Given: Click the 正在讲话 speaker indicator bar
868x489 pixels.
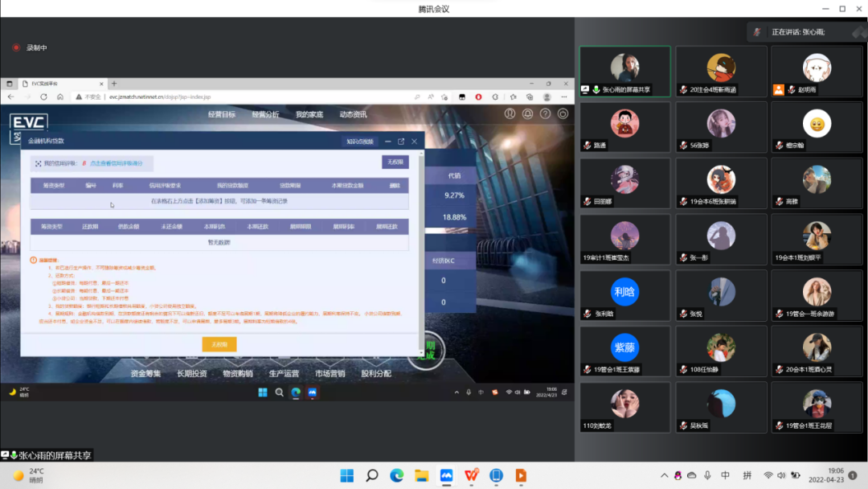Looking at the screenshot, I should (x=804, y=32).
